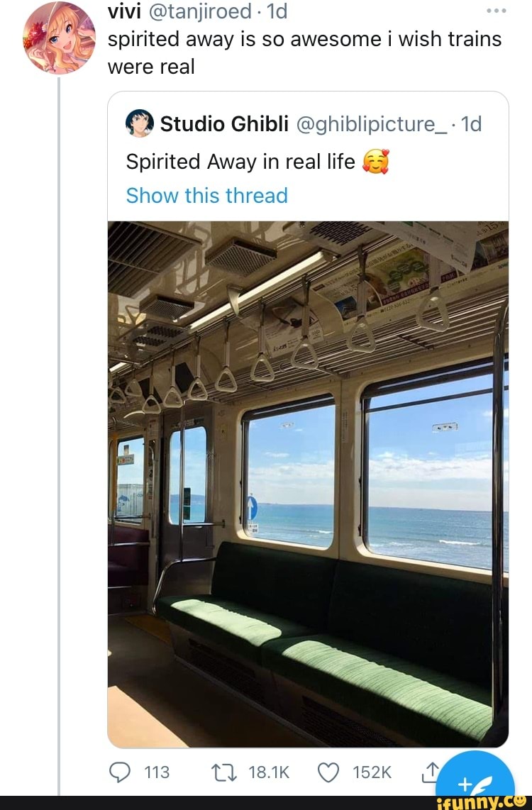Like the tweet with the heart icon
532x810 pixels.
327,772
